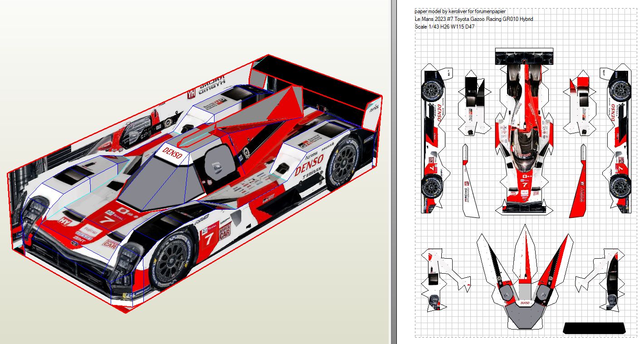The image size is (644, 344).
Task: Select the number 7 on the 3D car hood
Action: tap(107, 220)
